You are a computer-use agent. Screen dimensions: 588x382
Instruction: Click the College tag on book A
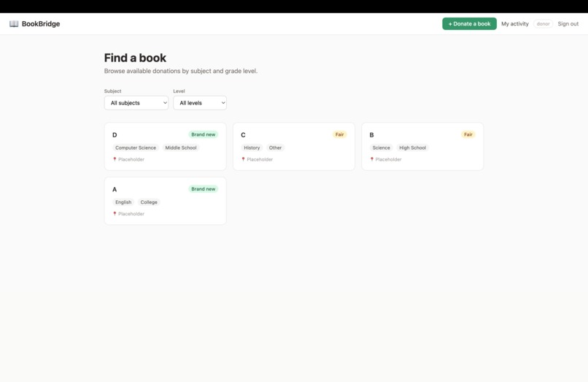coord(149,202)
